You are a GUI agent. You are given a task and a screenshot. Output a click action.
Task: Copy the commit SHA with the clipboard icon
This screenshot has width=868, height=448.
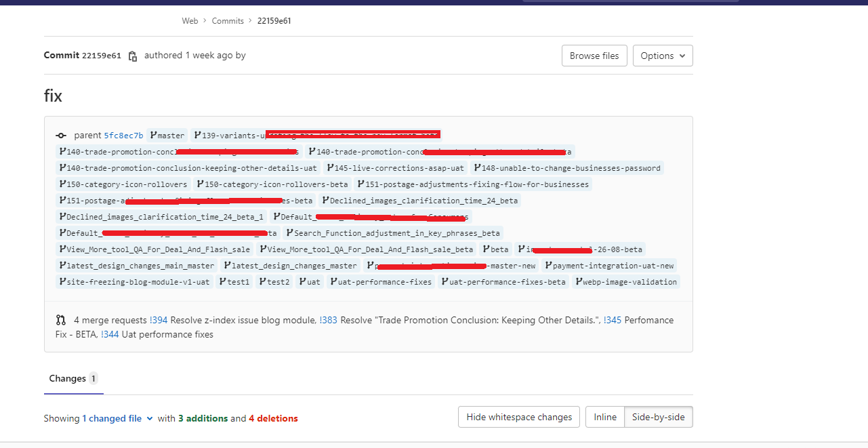(133, 56)
